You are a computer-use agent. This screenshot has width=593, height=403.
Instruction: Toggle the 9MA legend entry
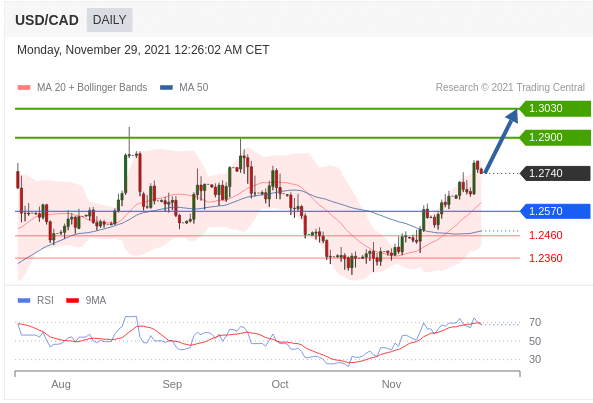[x=86, y=300]
